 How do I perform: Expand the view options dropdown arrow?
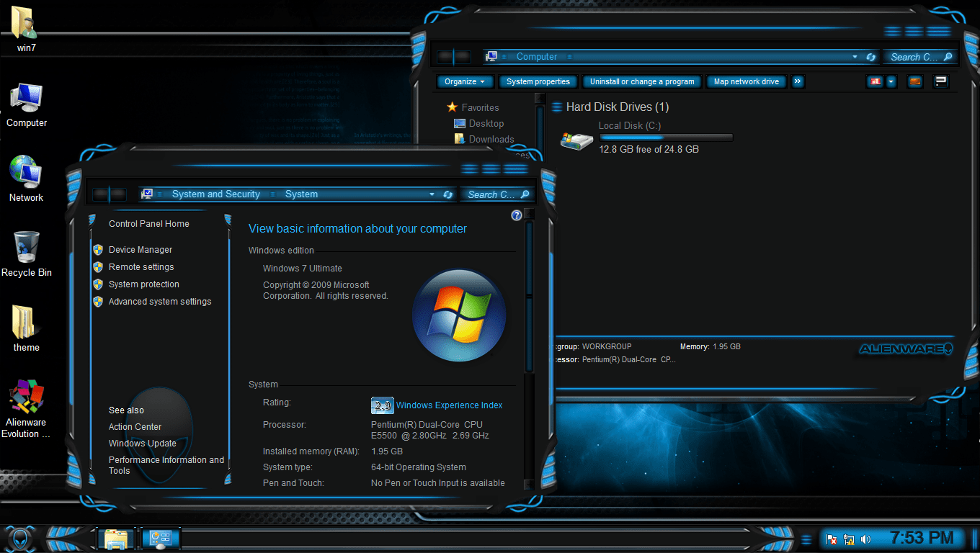891,81
